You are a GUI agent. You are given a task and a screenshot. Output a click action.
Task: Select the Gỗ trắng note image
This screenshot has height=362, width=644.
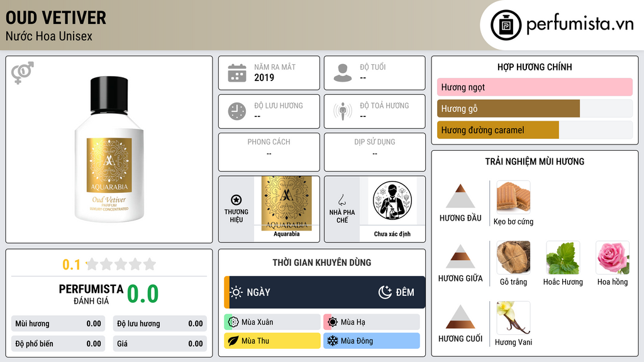pos(513,258)
